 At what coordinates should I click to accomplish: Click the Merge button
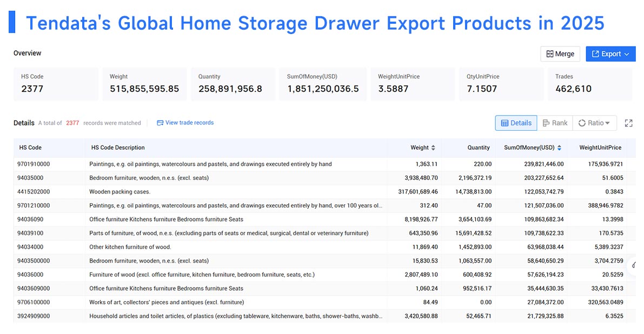560,54
